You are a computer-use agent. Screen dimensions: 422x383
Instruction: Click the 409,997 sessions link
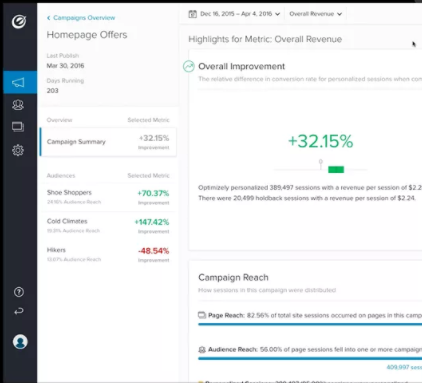coord(404,367)
